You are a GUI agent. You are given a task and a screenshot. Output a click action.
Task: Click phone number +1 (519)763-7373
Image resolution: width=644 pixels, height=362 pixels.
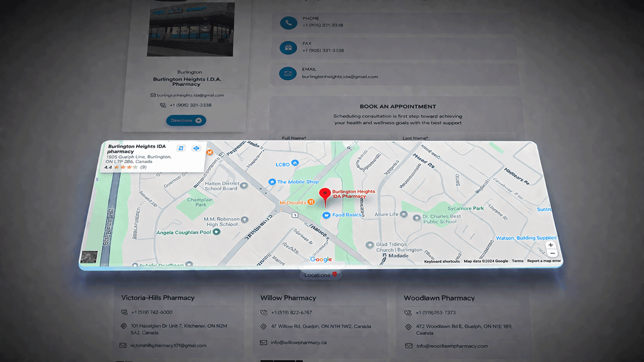pos(435,312)
